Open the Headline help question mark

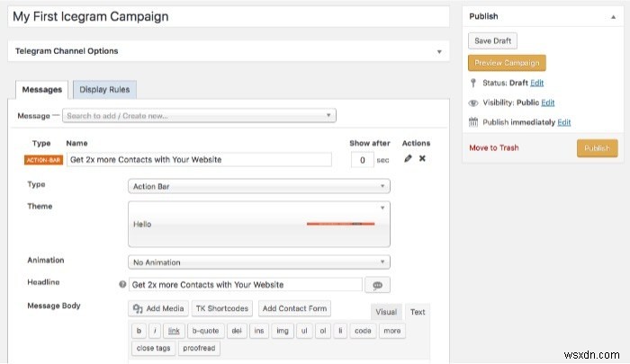point(122,284)
